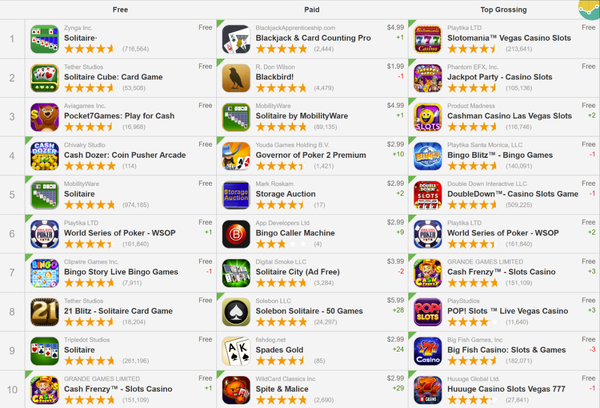Viewport: 600px width, 408px height.
Task: Click the chart button in top-right corner
Action: (x=590, y=9)
